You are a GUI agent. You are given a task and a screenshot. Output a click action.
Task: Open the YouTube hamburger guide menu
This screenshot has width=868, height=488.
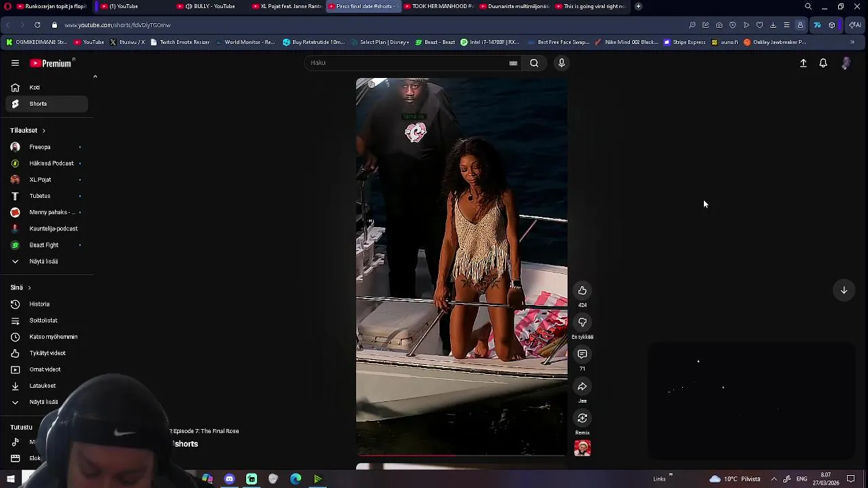[15, 63]
